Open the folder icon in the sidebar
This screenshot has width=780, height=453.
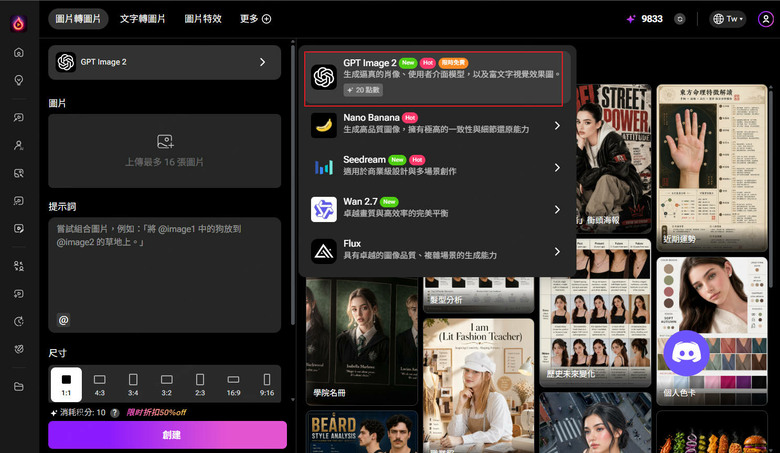(19, 386)
